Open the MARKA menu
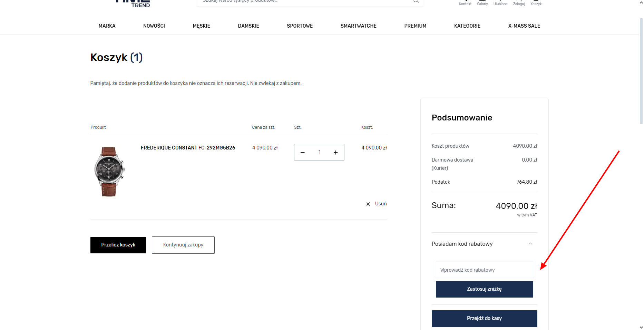Viewport: 644px width, 330px height. pos(107,26)
